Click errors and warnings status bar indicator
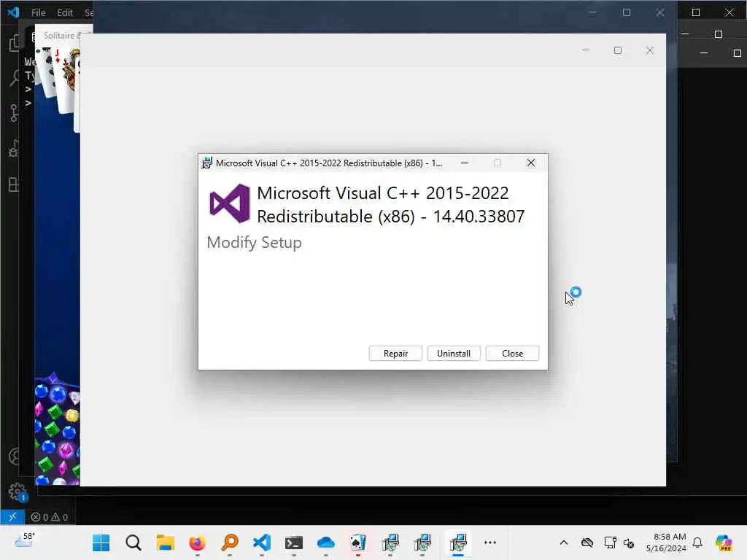 point(50,517)
